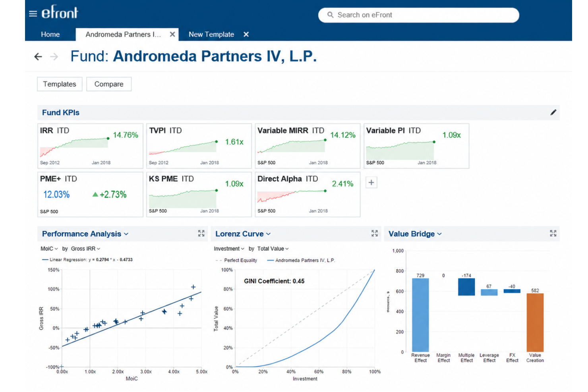The width and height of the screenshot is (588, 392).
Task: Close the Andromeda Partners tab
Action: point(172,35)
